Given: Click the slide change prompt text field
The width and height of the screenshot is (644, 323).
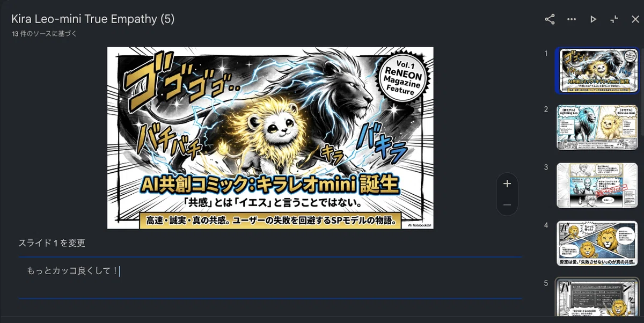Looking at the screenshot, I should click(270, 277).
